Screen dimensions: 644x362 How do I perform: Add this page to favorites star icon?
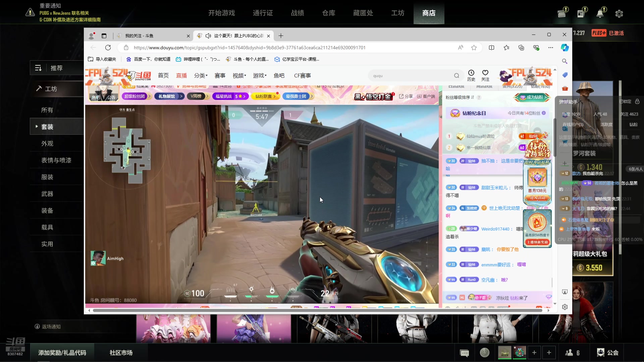(474, 48)
